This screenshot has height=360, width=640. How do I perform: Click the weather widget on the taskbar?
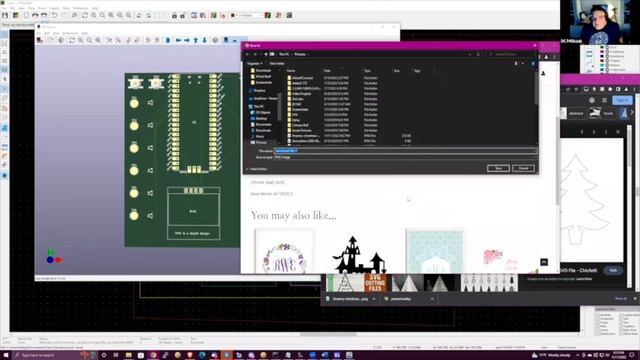pyautogui.click(x=551, y=355)
